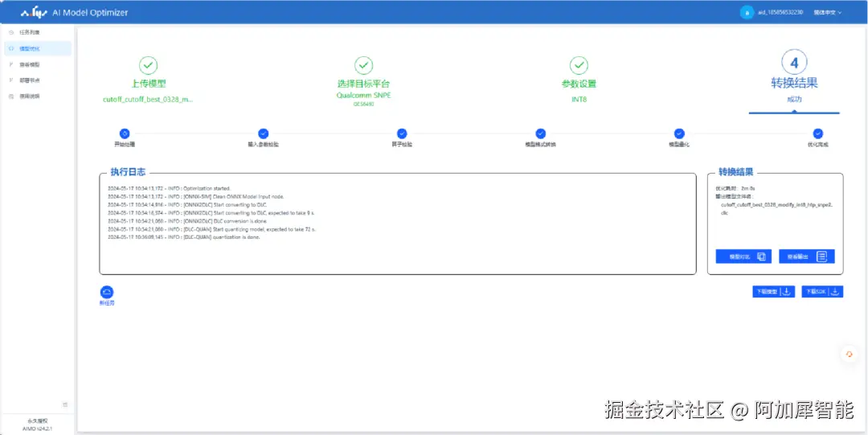Screen dimensions: 868x435
Task: Click the 模型量化 progress node checkmark
Action: (x=679, y=133)
